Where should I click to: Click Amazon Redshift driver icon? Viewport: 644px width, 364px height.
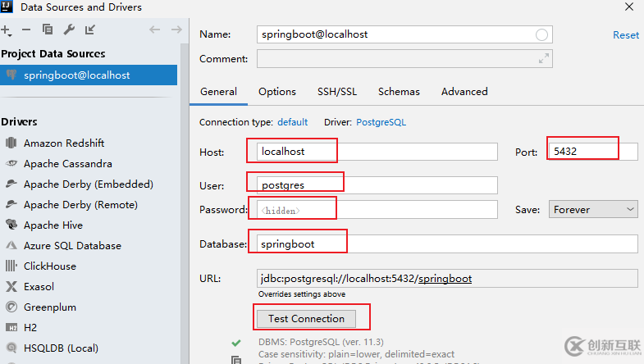[11, 143]
